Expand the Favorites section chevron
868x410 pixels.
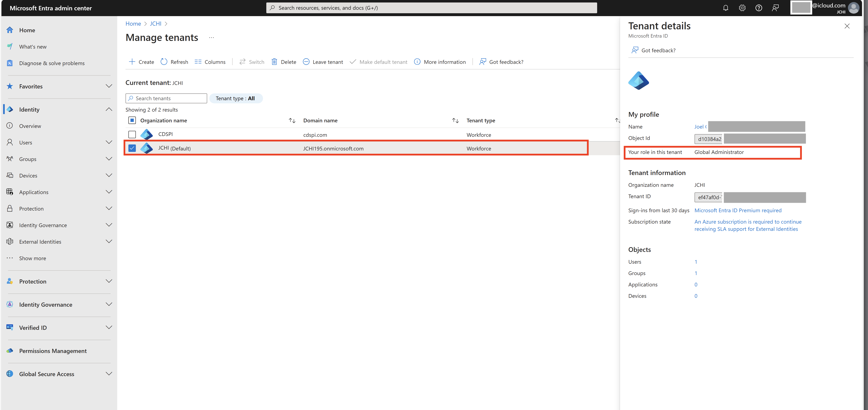click(109, 86)
